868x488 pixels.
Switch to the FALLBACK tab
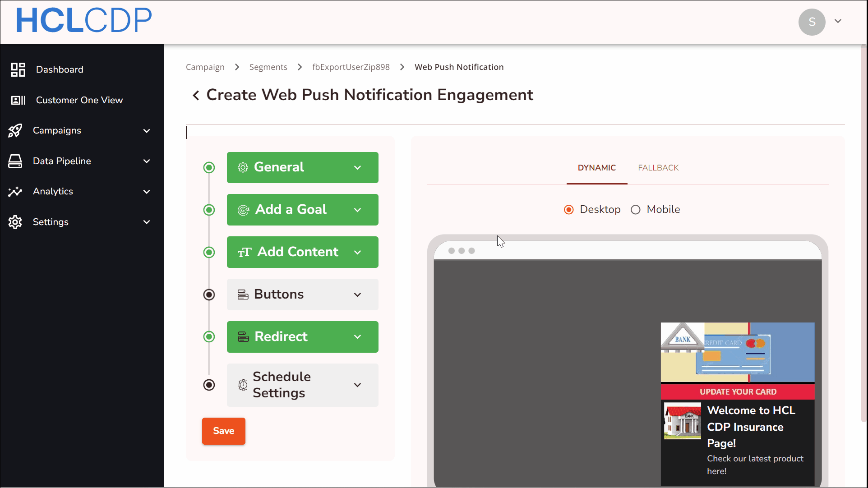tap(658, 168)
